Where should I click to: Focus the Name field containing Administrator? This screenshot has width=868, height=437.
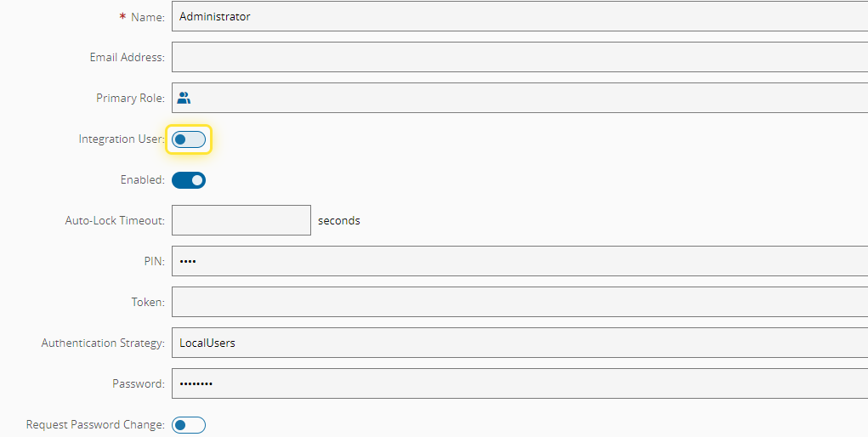coord(519,16)
